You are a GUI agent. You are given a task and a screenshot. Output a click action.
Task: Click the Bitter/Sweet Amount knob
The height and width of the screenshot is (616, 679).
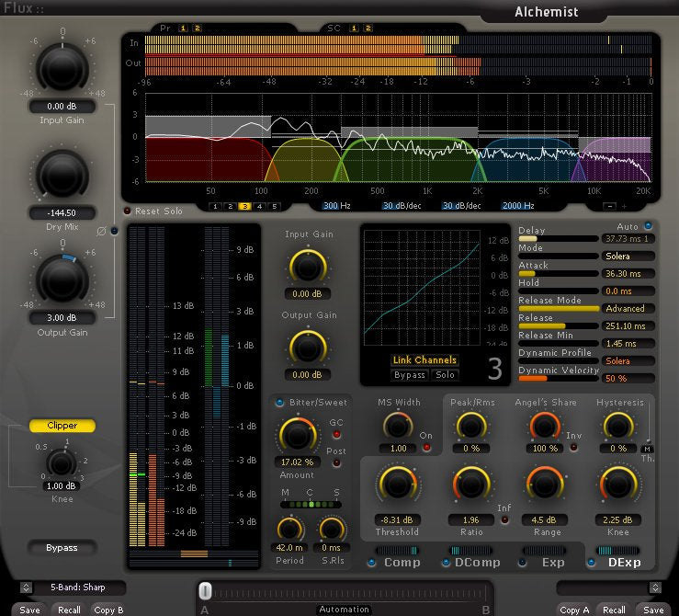pyautogui.click(x=297, y=433)
